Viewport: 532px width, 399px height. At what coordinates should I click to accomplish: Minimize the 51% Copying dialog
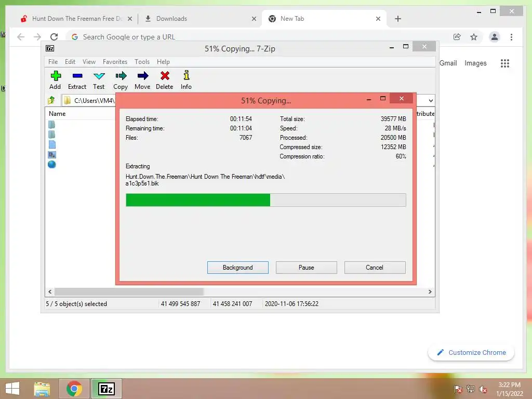click(x=369, y=99)
